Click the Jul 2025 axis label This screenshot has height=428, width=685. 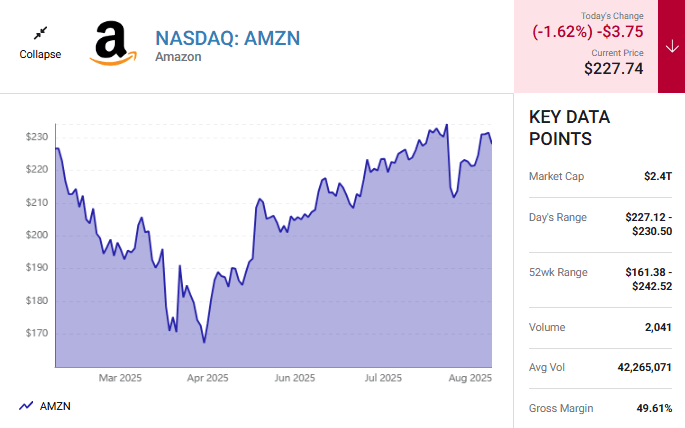pos(383,378)
